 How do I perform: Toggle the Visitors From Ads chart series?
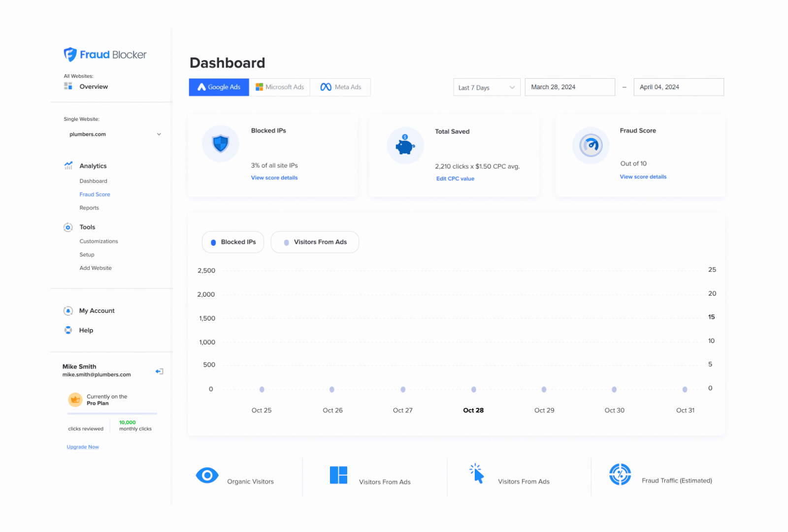(x=315, y=242)
